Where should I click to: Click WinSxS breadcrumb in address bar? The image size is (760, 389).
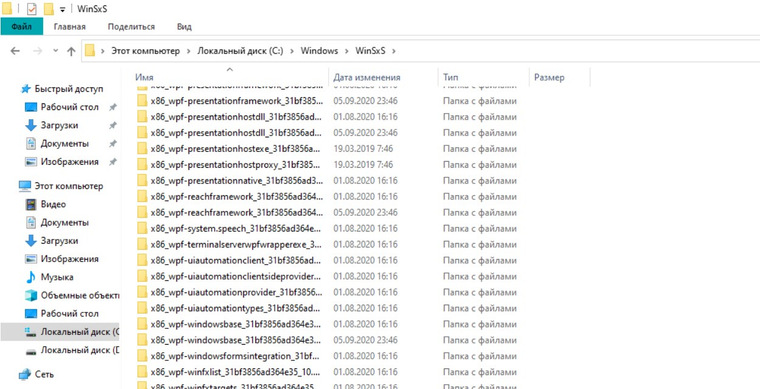(x=370, y=51)
